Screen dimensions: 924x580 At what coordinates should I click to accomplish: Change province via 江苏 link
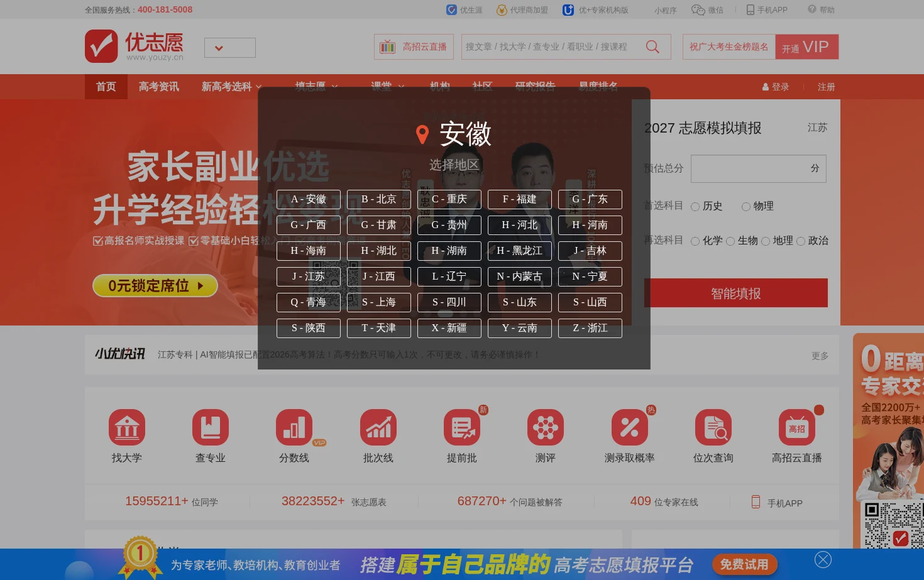tap(817, 128)
